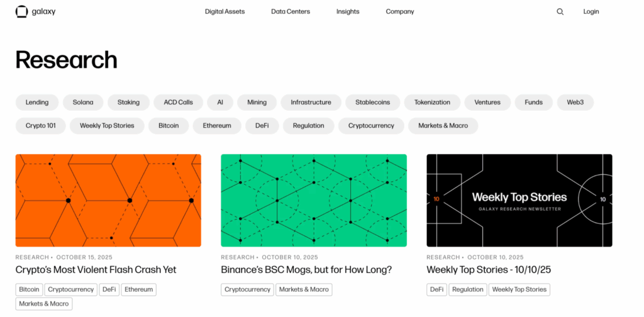Open the Data Centers menu
This screenshot has height=317, width=644.
click(291, 11)
